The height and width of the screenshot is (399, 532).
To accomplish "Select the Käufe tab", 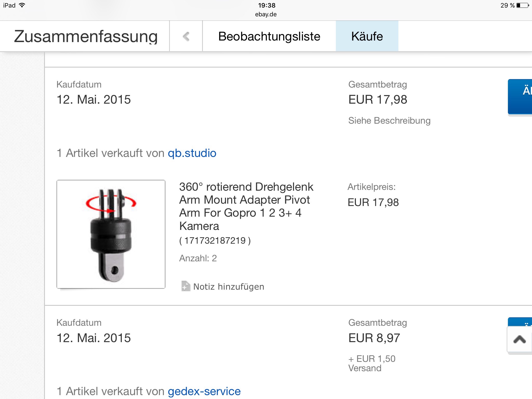I will tap(367, 36).
